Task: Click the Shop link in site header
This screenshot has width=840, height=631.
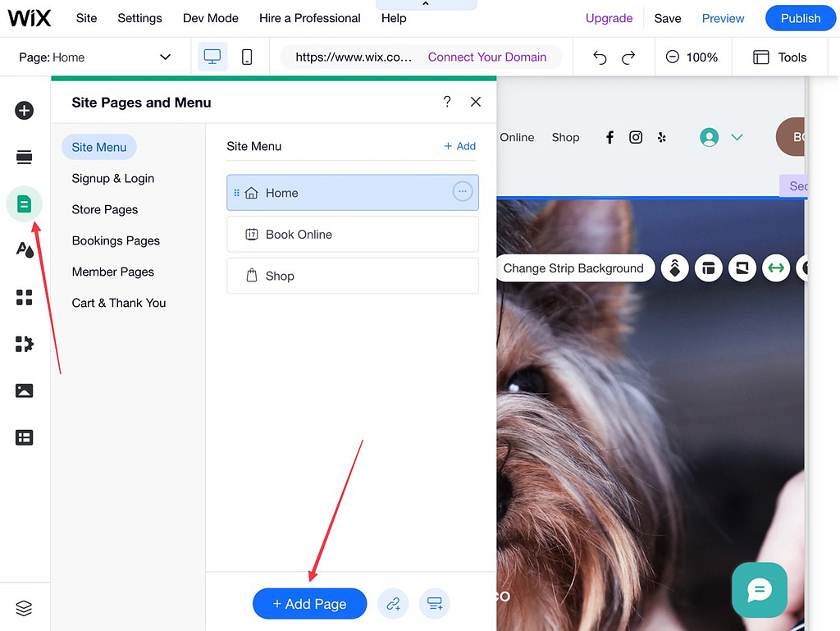Action: (566, 137)
